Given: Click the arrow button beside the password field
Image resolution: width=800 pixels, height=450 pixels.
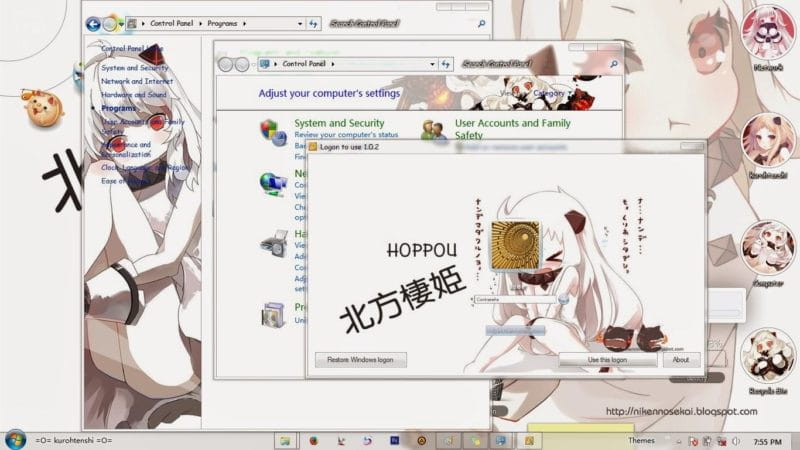Looking at the screenshot, I should click(x=563, y=299).
